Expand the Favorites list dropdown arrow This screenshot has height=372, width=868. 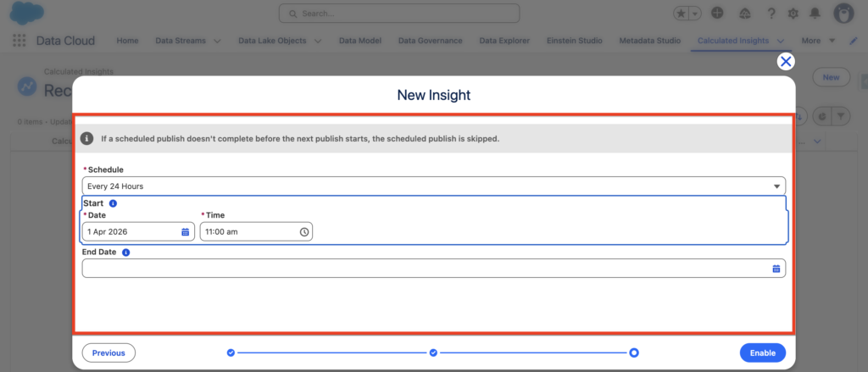pyautogui.click(x=696, y=14)
